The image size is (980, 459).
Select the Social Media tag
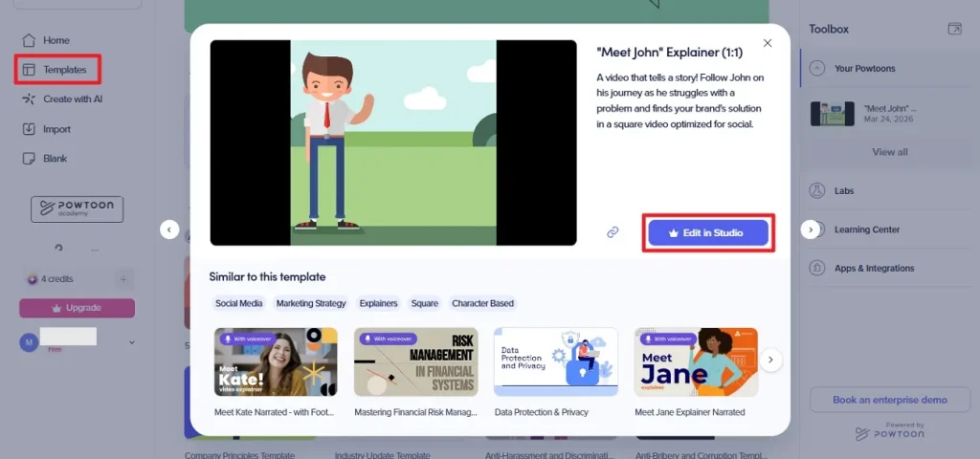(240, 303)
